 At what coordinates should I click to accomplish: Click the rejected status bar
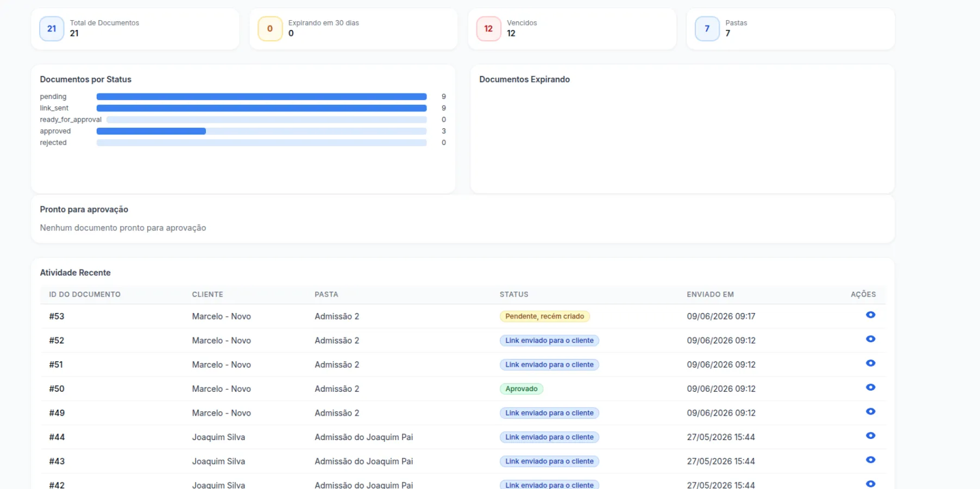coord(261,142)
